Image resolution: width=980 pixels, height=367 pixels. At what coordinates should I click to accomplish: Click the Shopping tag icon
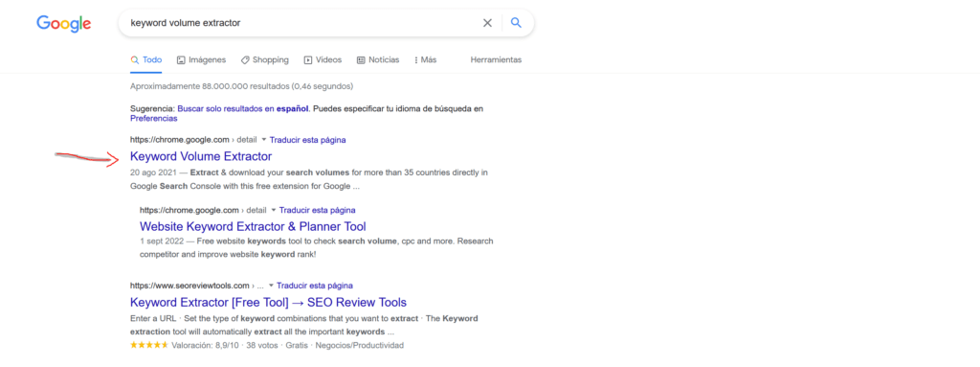coord(245,60)
